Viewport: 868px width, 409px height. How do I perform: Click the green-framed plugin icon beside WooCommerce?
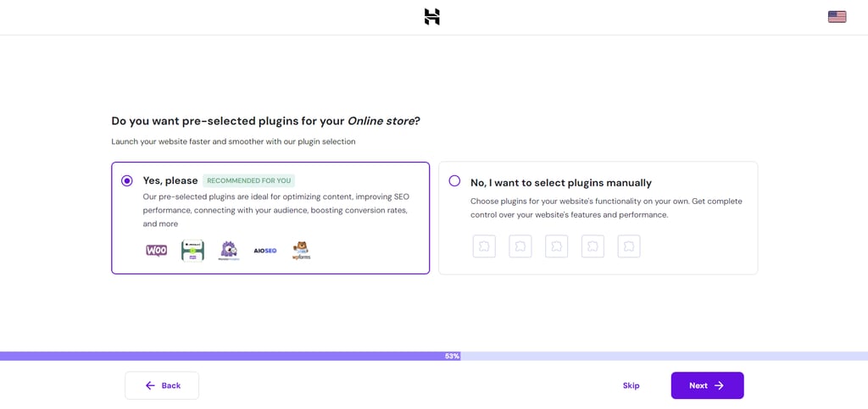coord(192,251)
